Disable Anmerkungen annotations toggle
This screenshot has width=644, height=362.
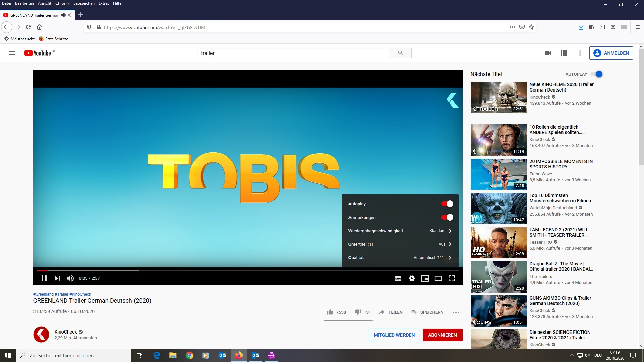point(447,217)
